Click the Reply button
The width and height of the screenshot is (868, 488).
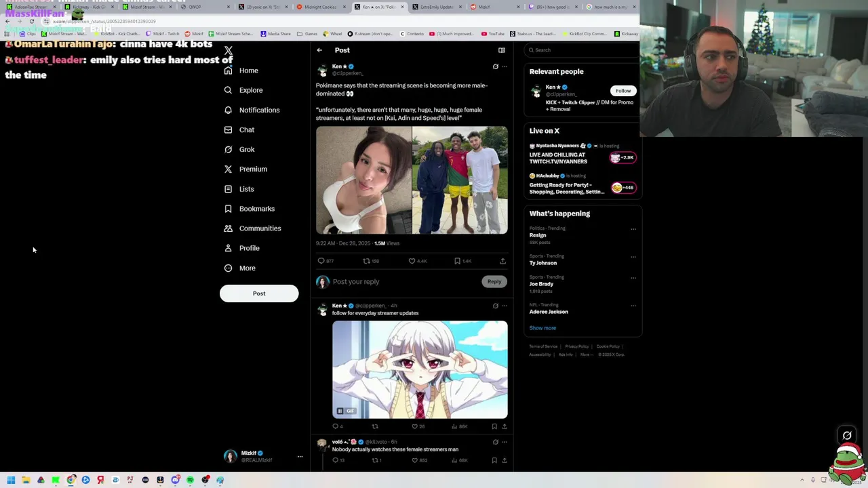(494, 282)
